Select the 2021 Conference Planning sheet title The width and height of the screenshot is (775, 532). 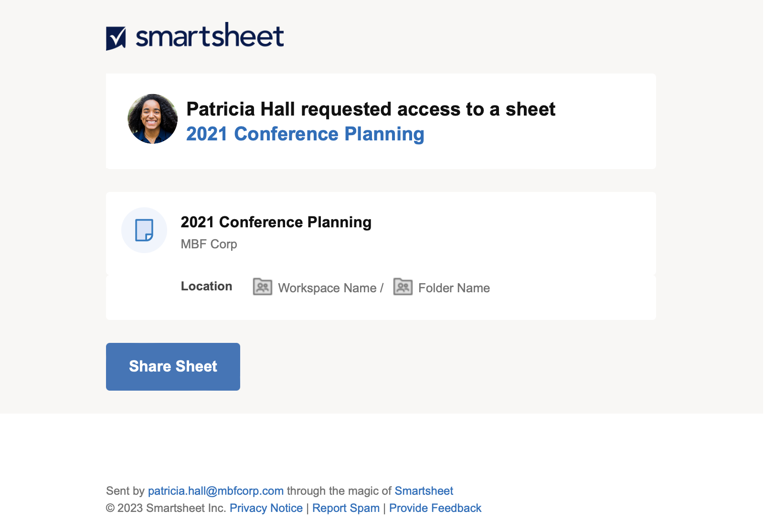[276, 222]
